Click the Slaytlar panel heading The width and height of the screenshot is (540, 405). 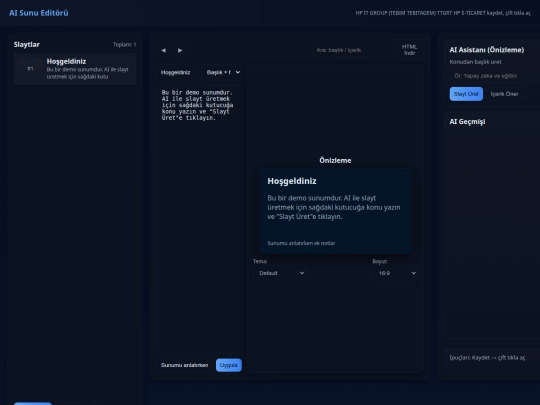click(27, 44)
